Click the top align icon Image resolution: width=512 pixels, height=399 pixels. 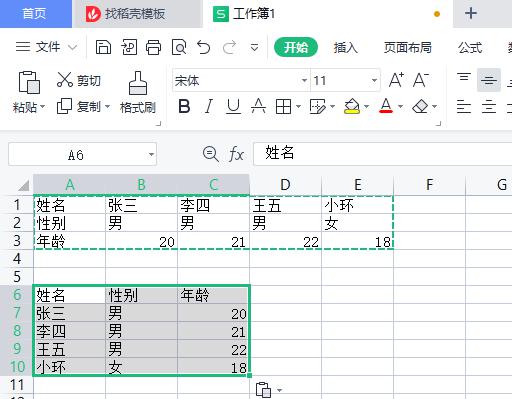464,78
